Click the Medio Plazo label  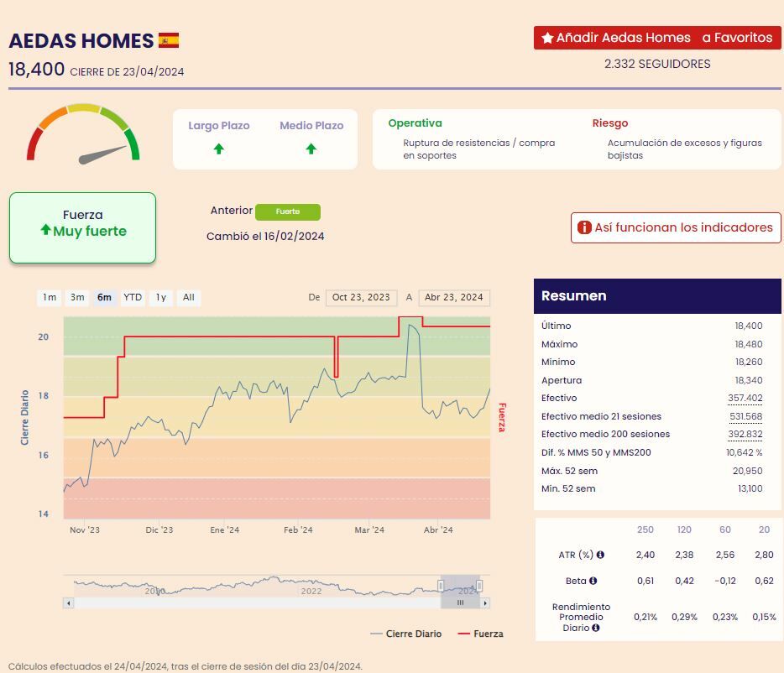[311, 126]
